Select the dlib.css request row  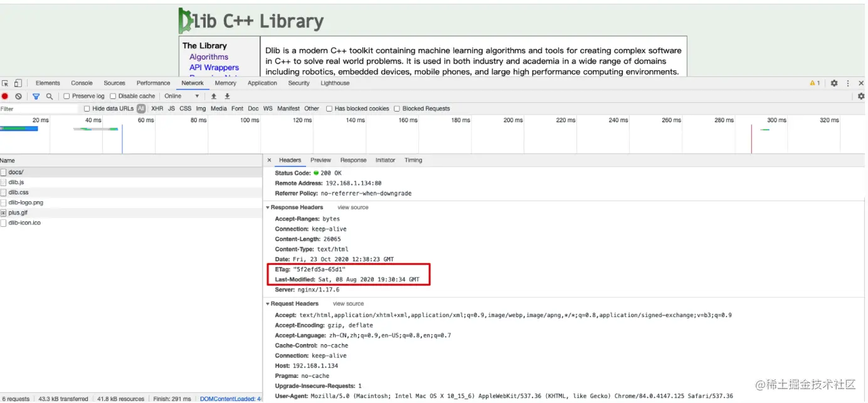pos(131,192)
